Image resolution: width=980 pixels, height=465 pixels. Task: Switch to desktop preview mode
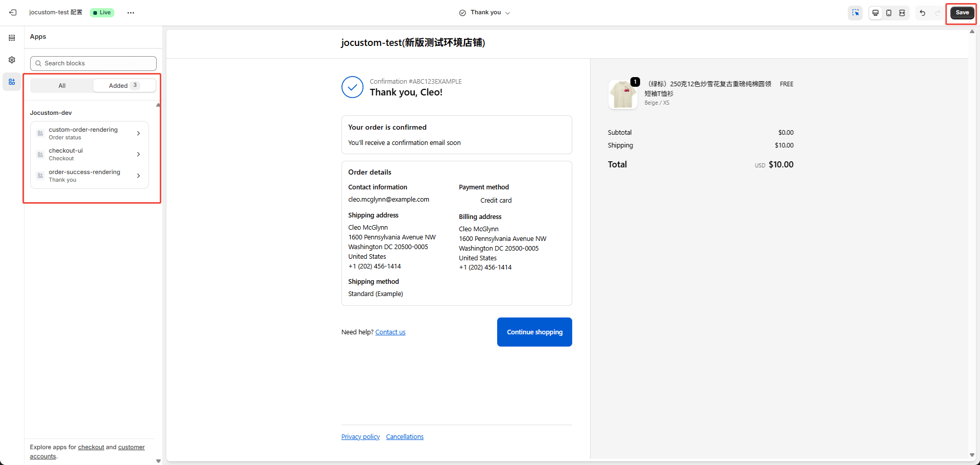pos(875,13)
